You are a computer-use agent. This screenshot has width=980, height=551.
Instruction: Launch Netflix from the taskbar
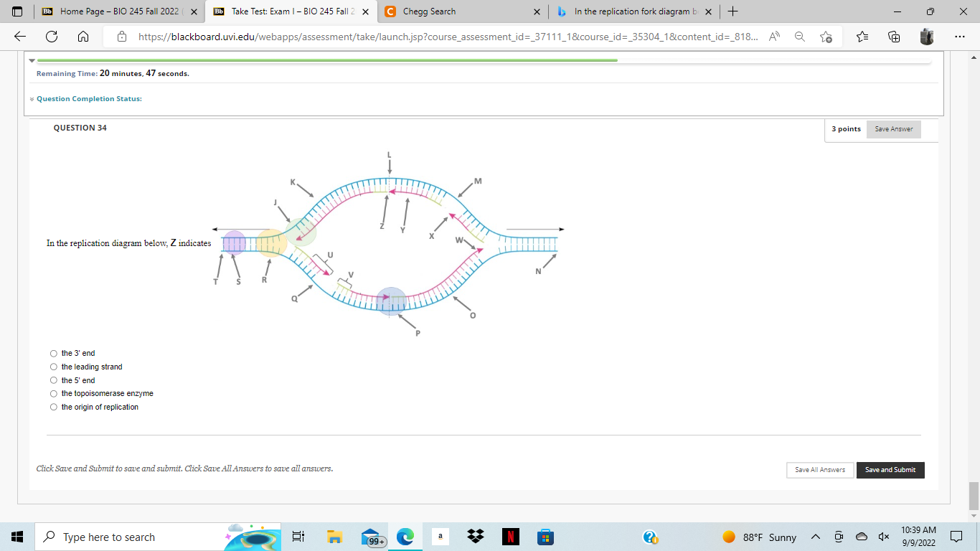point(511,537)
